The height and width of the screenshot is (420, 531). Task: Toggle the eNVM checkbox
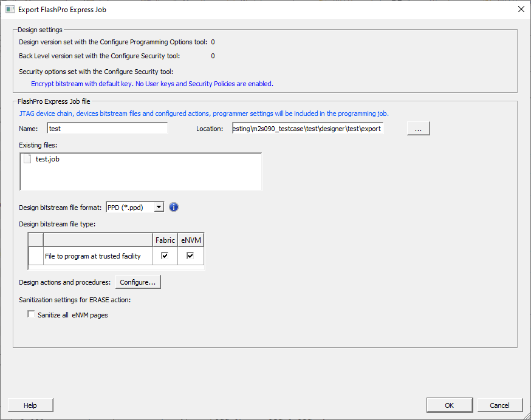(190, 256)
